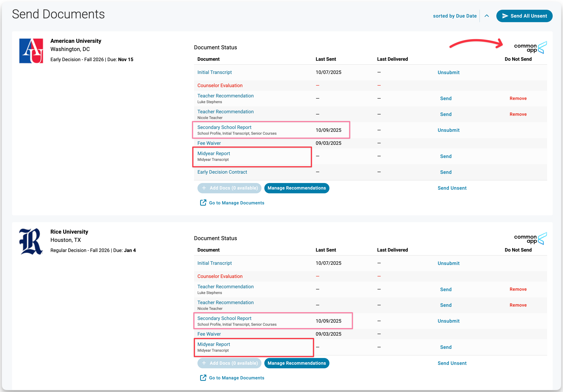The width and height of the screenshot is (563, 392).
Task: Remove Nicole Teacher recommendation from Rice University
Action: point(518,305)
